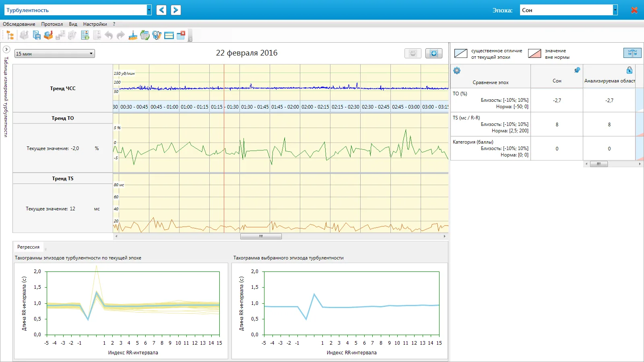Click the patient card with green arrow icon
This screenshot has width=644, height=362.
click(85, 35)
